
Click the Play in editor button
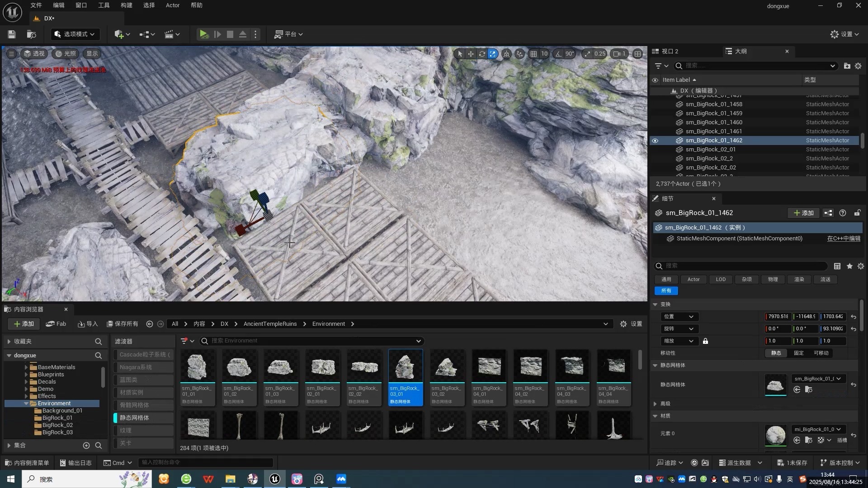pyautogui.click(x=203, y=34)
